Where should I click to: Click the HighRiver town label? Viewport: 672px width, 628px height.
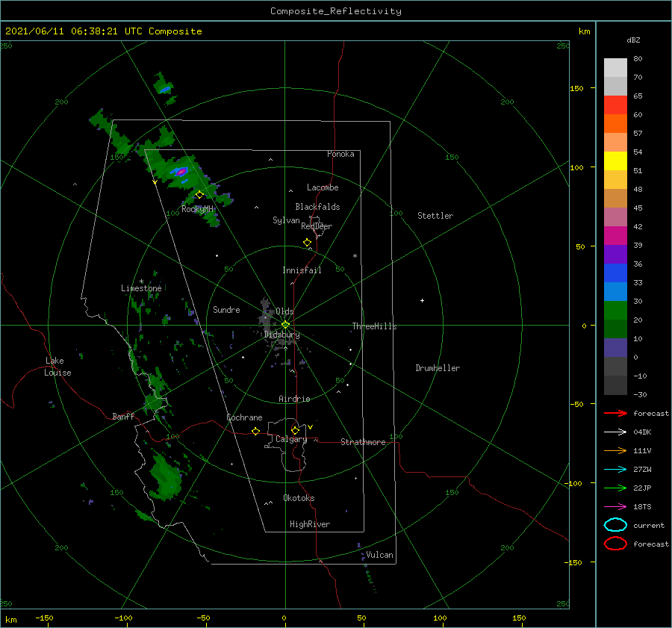coord(309,524)
